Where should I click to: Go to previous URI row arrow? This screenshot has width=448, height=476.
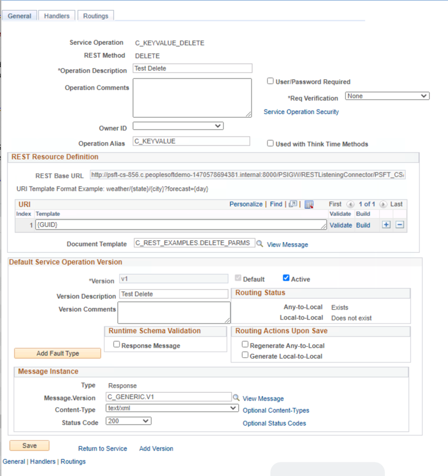pos(350,204)
